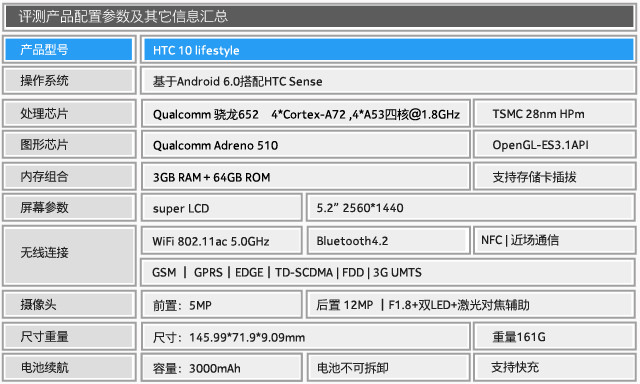This screenshot has width=640, height=384.
Task: Select the '尺寸重量' row label
Action: click(x=69, y=337)
